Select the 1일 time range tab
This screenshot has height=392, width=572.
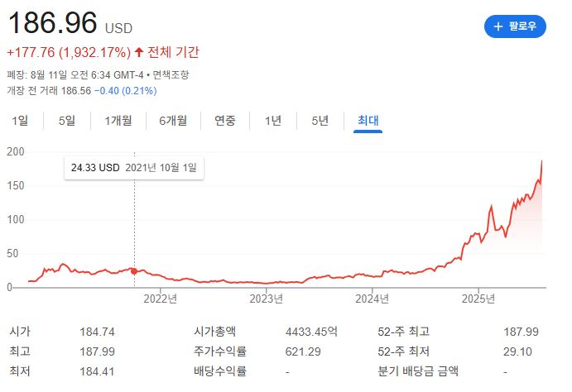pyautogui.click(x=20, y=121)
